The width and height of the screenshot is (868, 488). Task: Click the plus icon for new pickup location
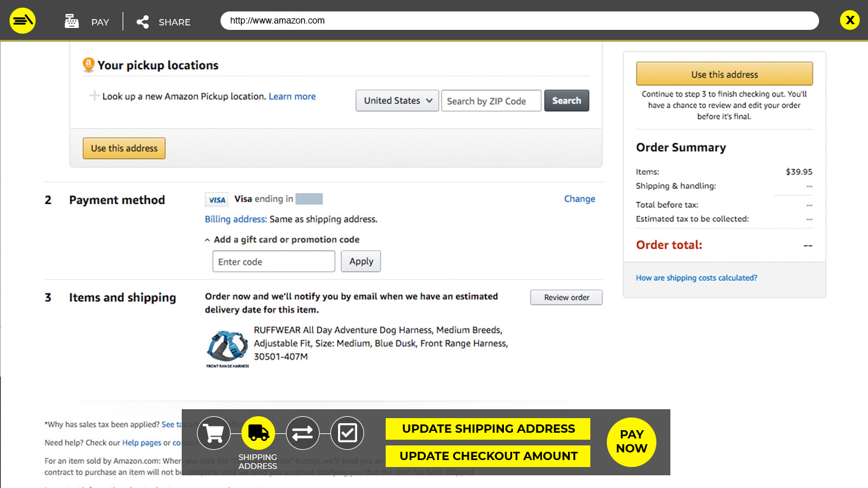[x=94, y=96]
